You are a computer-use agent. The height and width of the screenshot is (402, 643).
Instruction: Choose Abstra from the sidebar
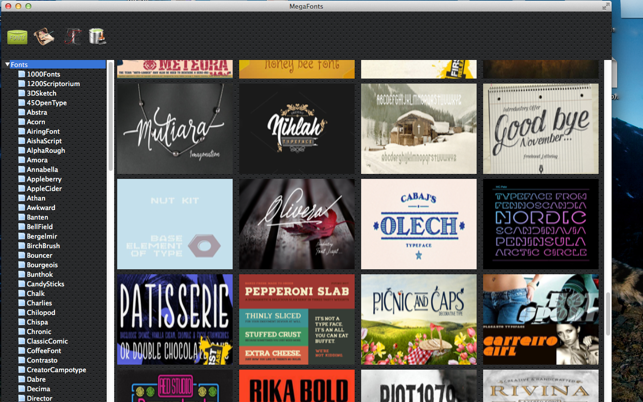37,112
